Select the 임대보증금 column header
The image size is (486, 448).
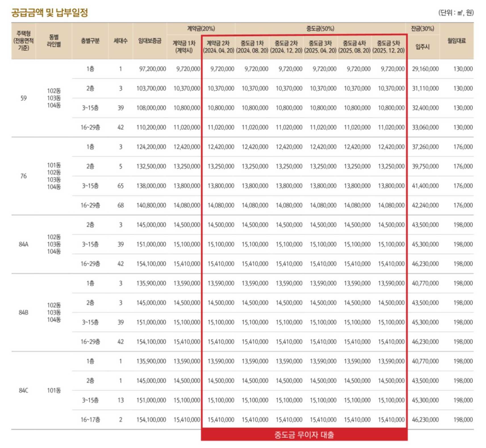(150, 41)
